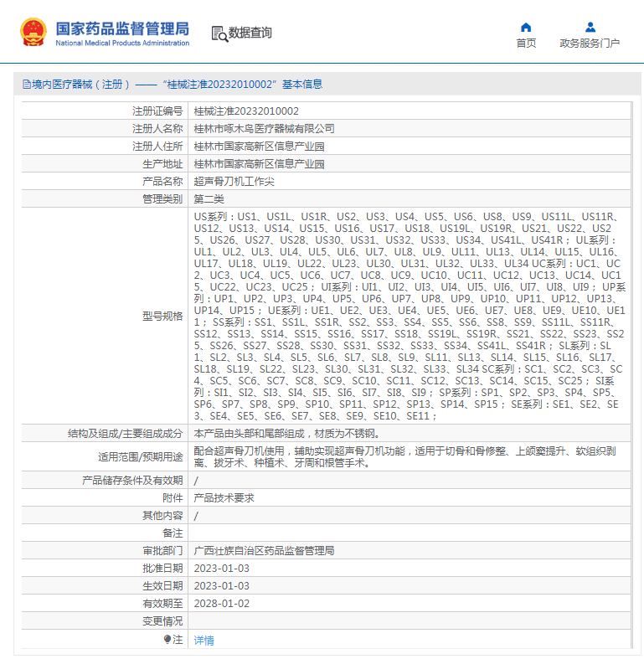The image size is (644, 659).
Task: Click approving department 广西壮族自治区药品监督管理局
Action: coord(264,551)
